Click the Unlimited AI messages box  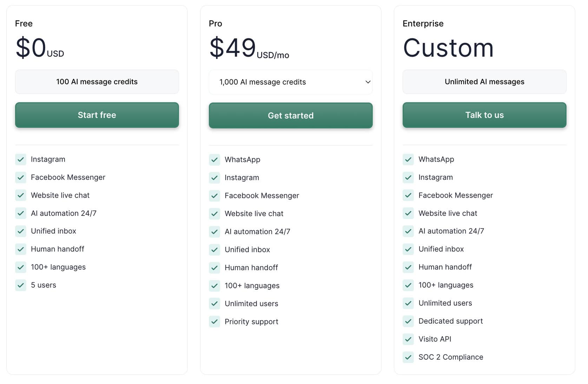[484, 82]
